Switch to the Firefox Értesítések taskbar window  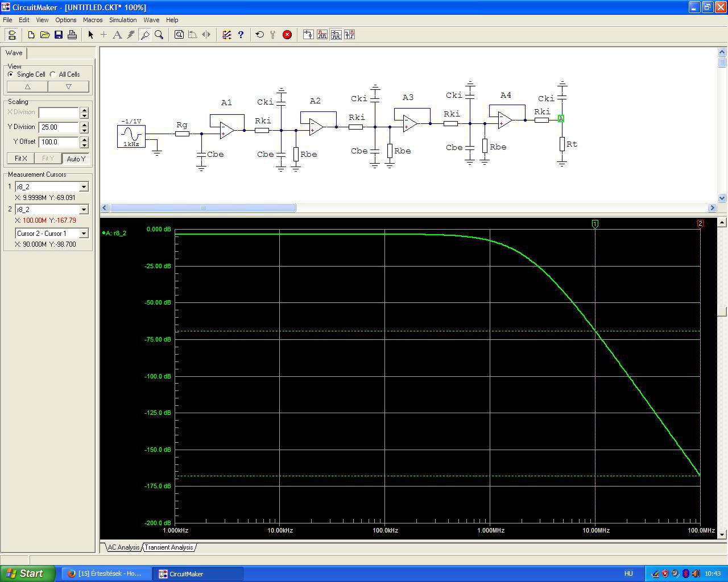[105, 573]
